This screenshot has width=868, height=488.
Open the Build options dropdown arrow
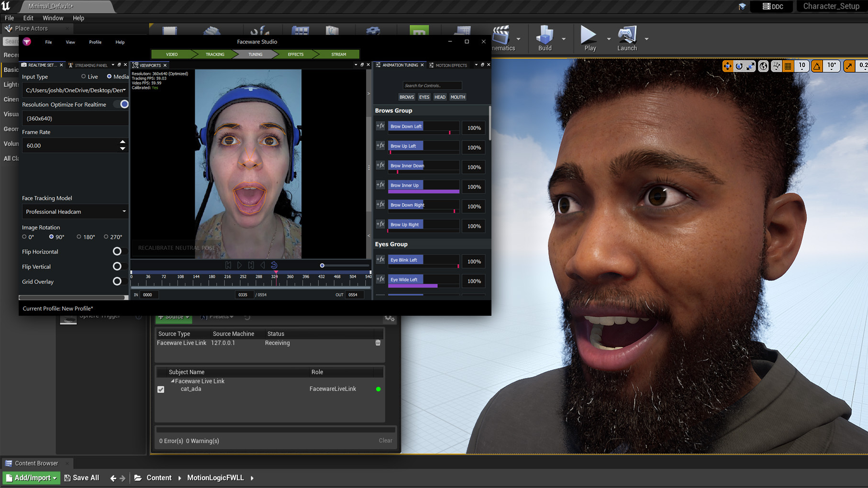[564, 39]
